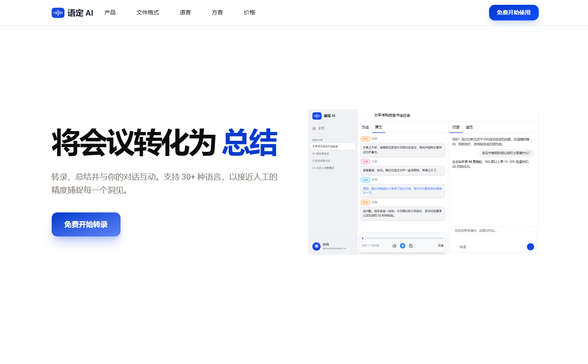
Task: Click the transcript segment starting with 大家上午好
Action: tap(403, 150)
